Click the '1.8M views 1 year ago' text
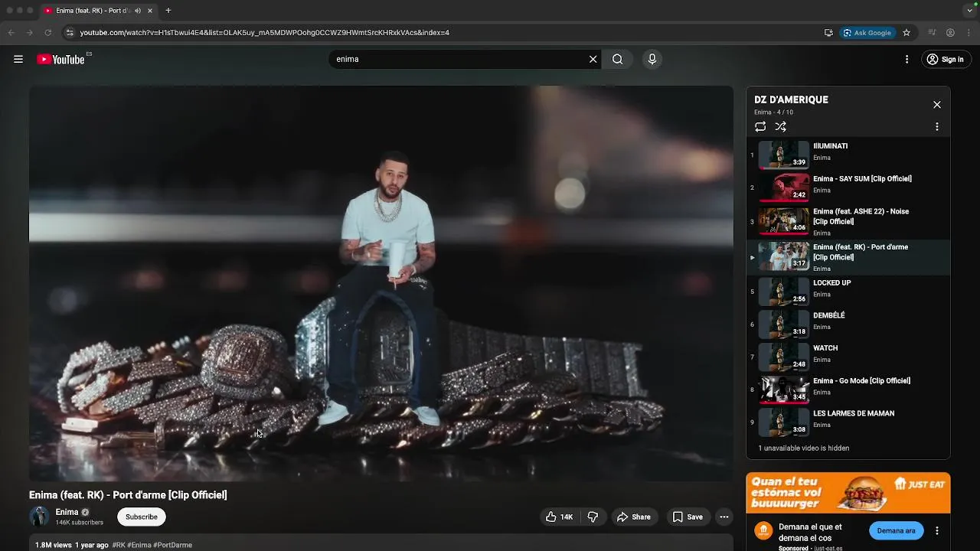Image resolution: width=980 pixels, height=551 pixels. pyautogui.click(x=72, y=545)
